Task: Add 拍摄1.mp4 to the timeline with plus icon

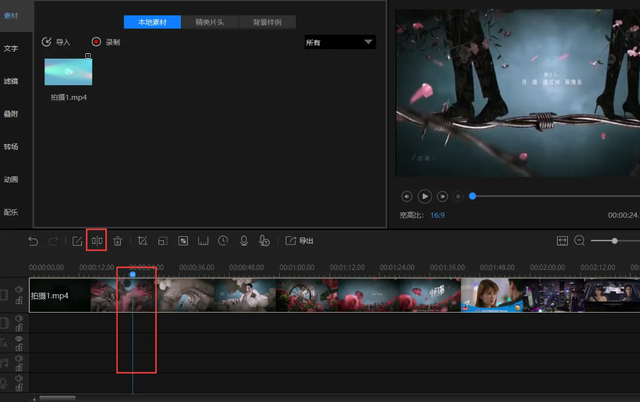Action: (88, 56)
